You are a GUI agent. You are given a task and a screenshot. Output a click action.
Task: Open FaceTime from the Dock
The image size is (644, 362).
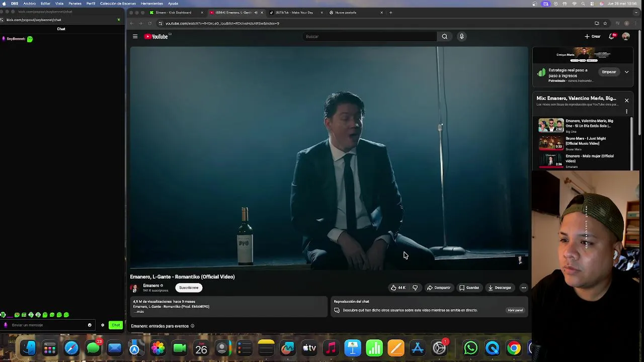pos(180,348)
